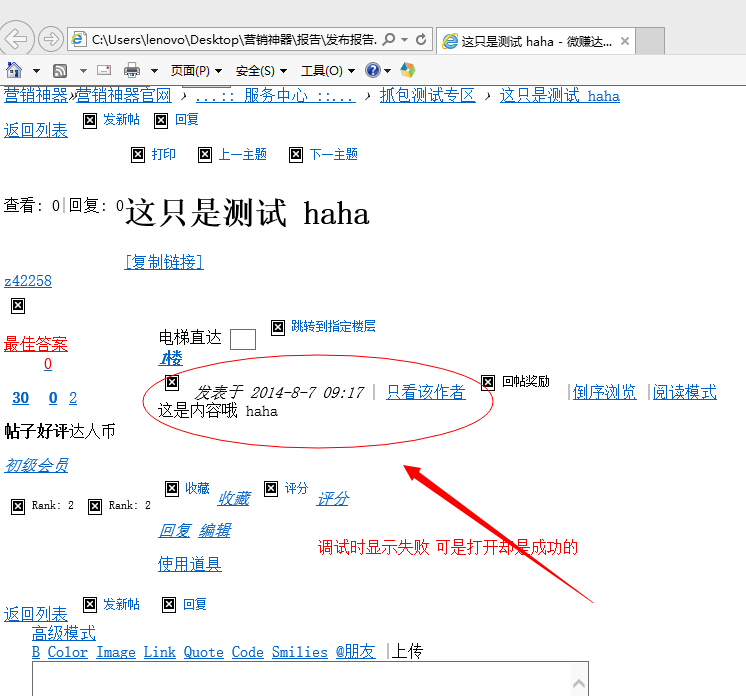This screenshot has width=746, height=696.
Task: Click the 阅读模式 link
Action: click(684, 392)
